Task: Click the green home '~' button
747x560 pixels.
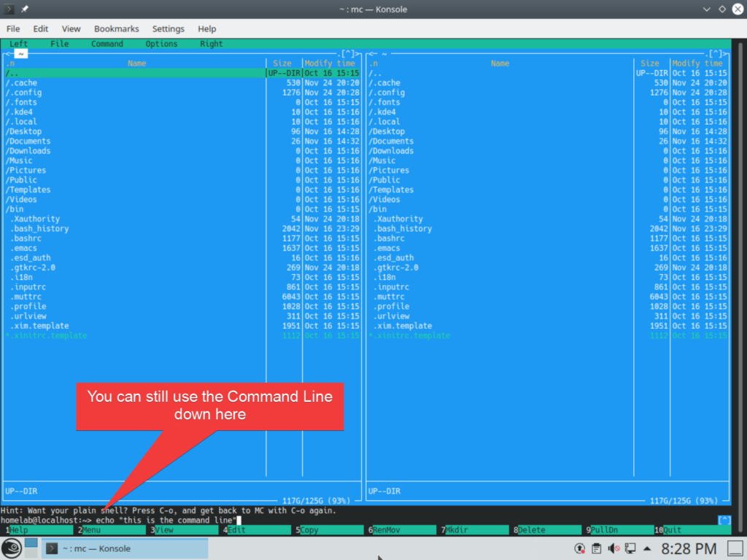Action: [x=21, y=53]
